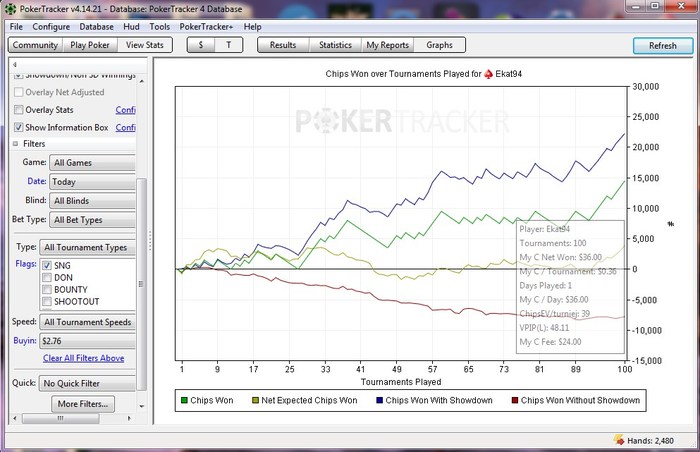The image size is (700, 452).
Task: Select the T tournaments button
Action: 229,45
